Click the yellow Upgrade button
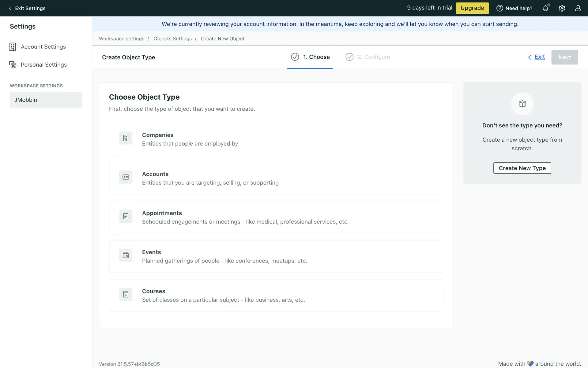The height and width of the screenshot is (368, 588). pyautogui.click(x=472, y=8)
